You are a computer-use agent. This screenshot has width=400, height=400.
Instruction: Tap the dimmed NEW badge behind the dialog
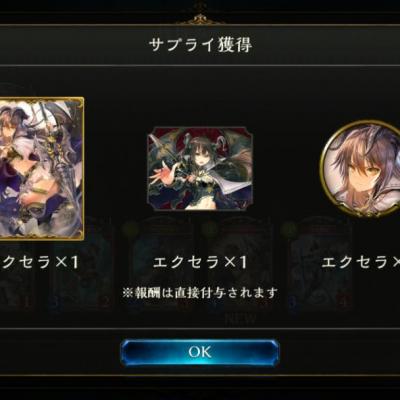241,319
